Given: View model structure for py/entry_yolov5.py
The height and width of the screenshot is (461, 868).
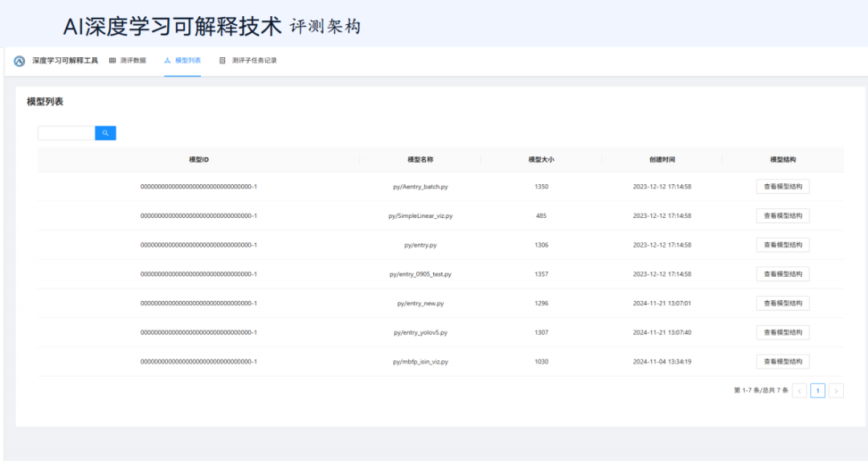Looking at the screenshot, I should click(783, 332).
